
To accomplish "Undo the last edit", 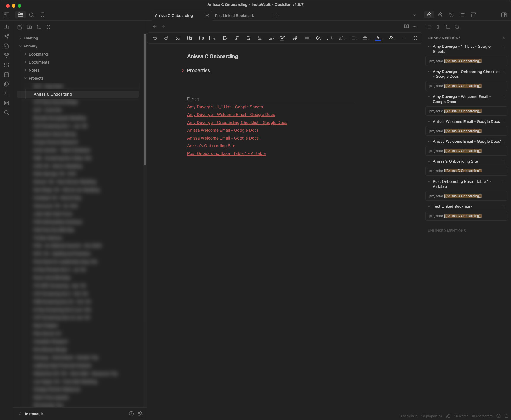I will tap(155, 38).
